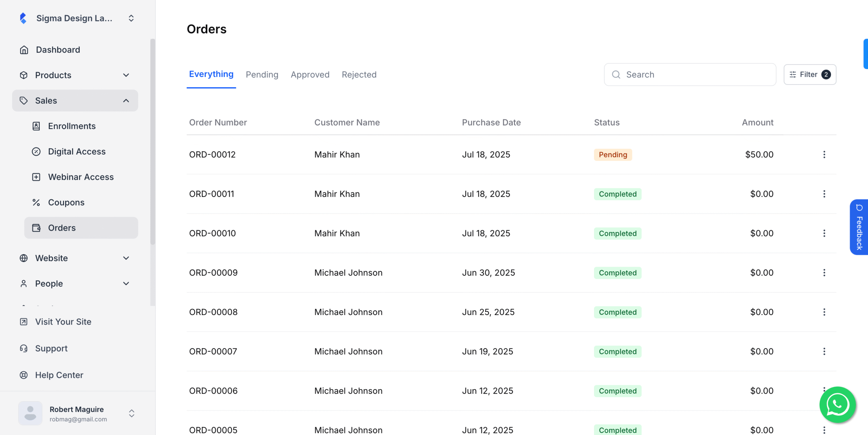
Task: Click customer Michael Johnson in ORD-00009 row
Action: (x=348, y=273)
